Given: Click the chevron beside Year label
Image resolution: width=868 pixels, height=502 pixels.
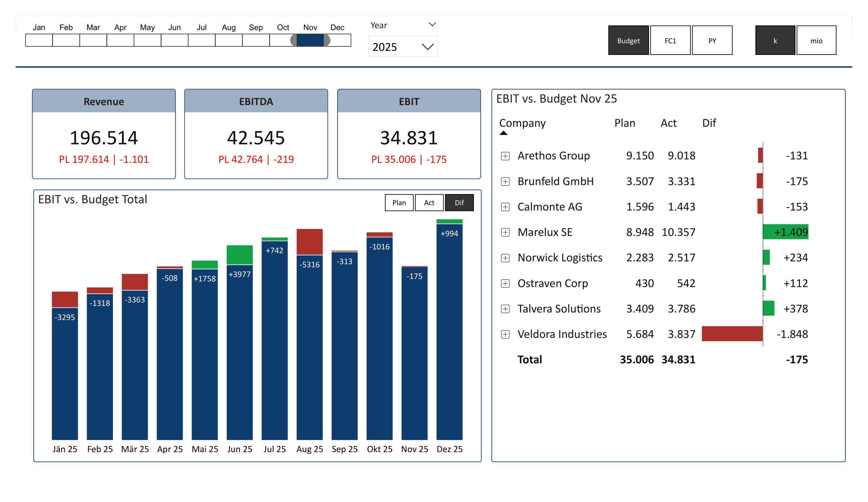Looking at the screenshot, I should pos(432,24).
